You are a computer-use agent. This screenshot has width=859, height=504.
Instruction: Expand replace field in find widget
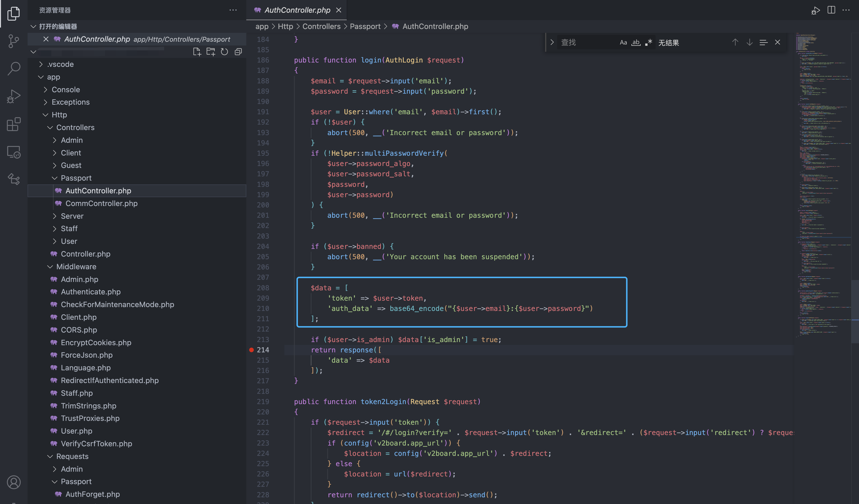[552, 43]
